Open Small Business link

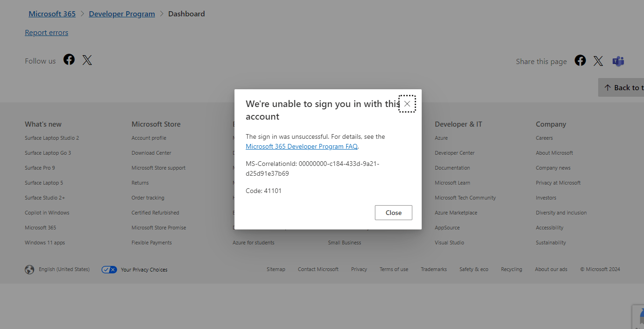pos(344,243)
